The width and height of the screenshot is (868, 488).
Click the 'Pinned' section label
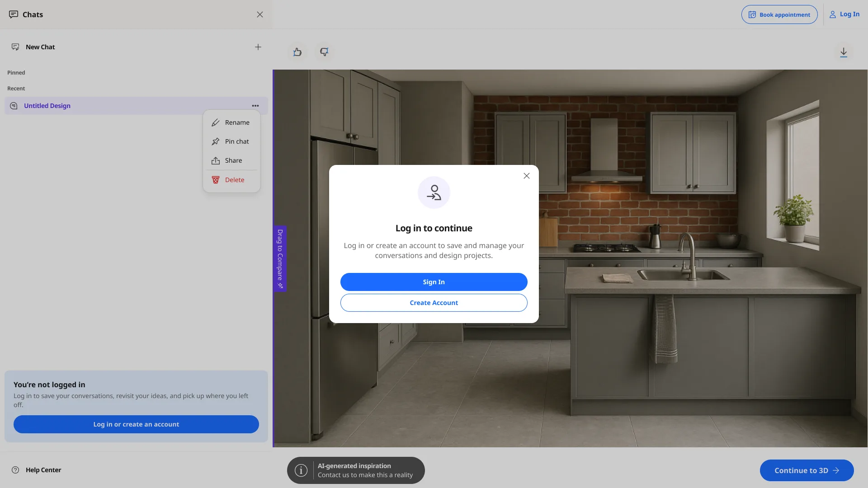pos(16,73)
